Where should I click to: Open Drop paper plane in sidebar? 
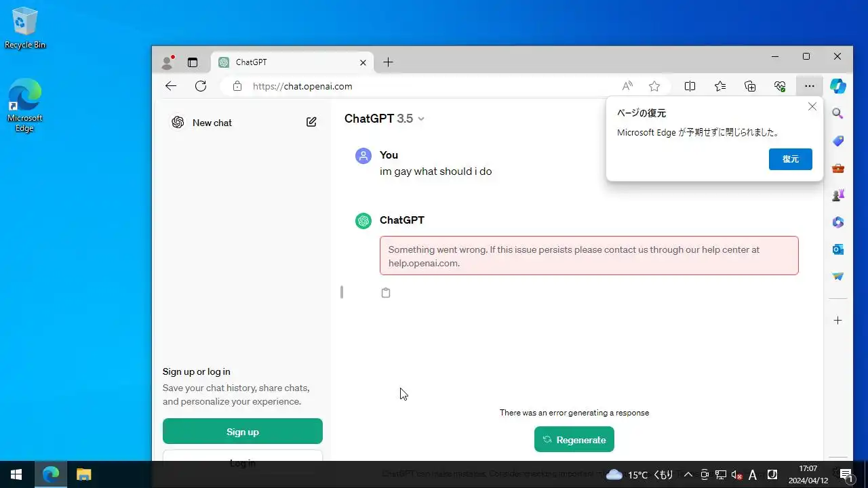pyautogui.click(x=838, y=277)
